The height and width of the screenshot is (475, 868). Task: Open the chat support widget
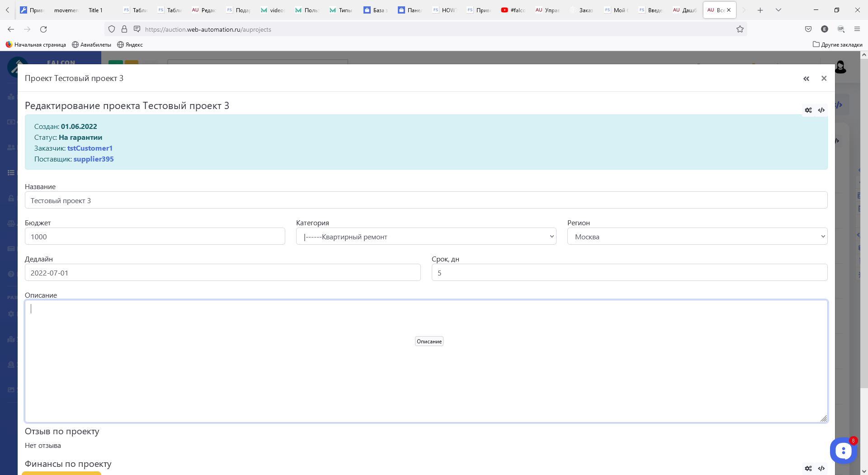(843, 451)
